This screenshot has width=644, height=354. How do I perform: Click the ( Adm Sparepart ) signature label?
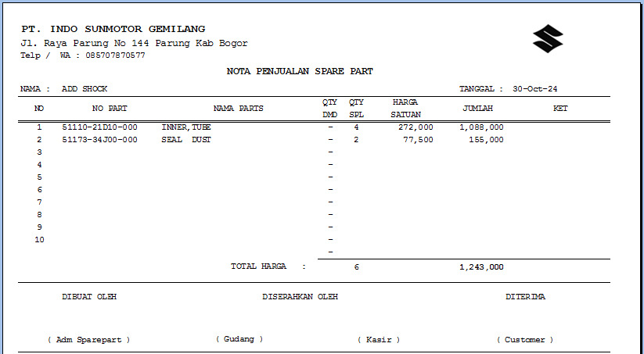pyautogui.click(x=88, y=340)
